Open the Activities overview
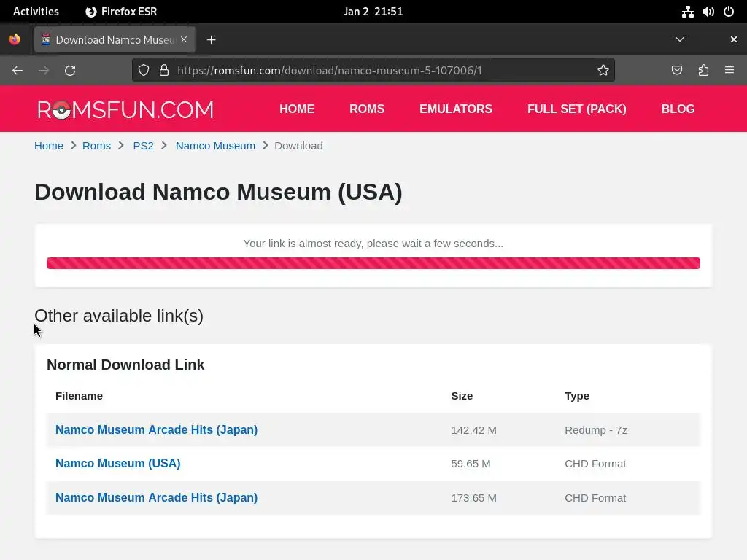 36,12
